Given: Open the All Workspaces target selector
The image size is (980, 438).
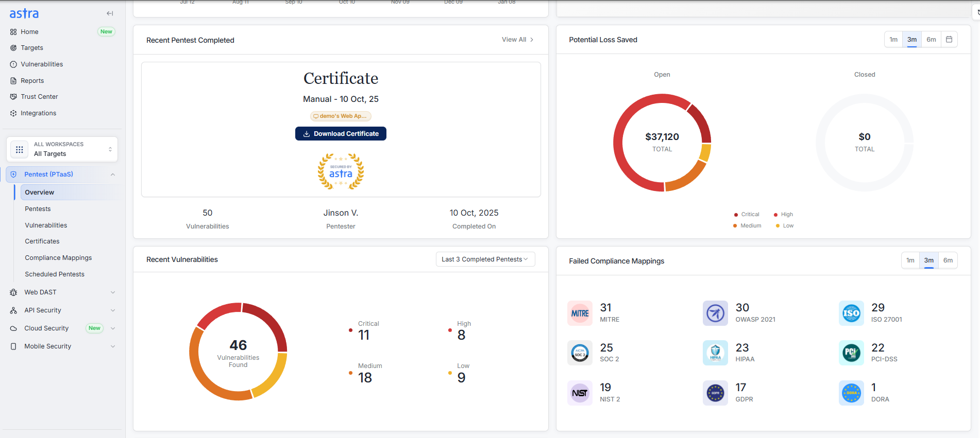Looking at the screenshot, I should (x=62, y=149).
